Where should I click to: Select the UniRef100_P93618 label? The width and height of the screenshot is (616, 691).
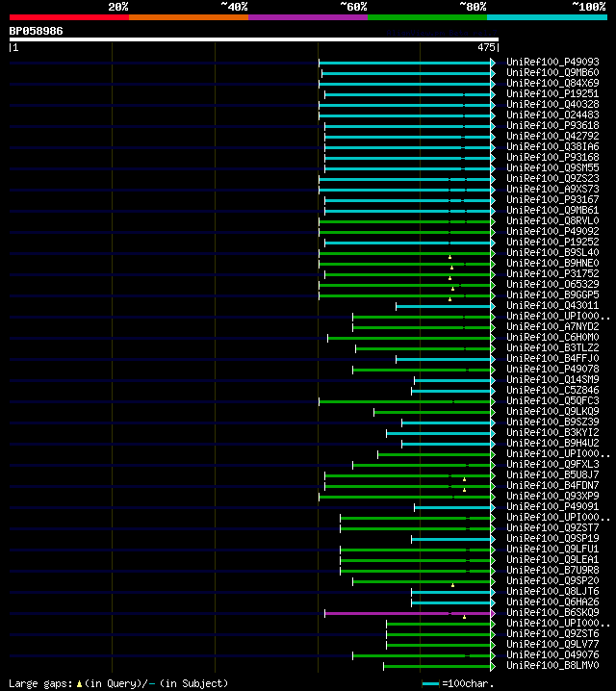point(552,126)
